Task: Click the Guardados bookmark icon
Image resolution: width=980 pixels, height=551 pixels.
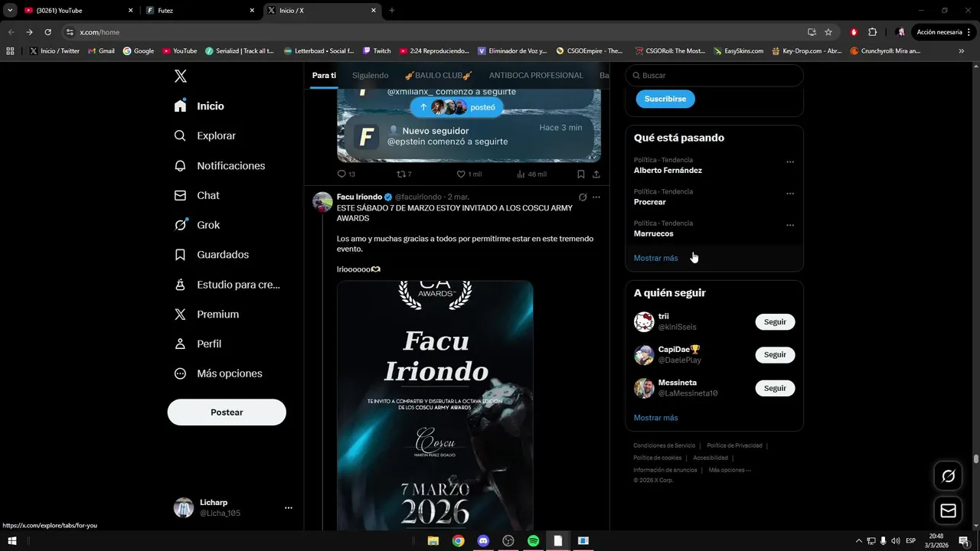Action: 180,255
